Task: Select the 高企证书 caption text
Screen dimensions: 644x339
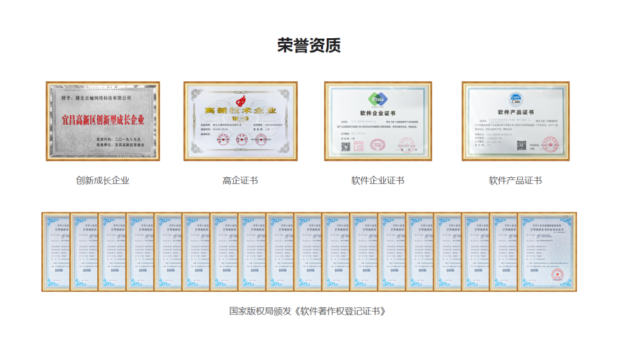Action: (x=240, y=180)
